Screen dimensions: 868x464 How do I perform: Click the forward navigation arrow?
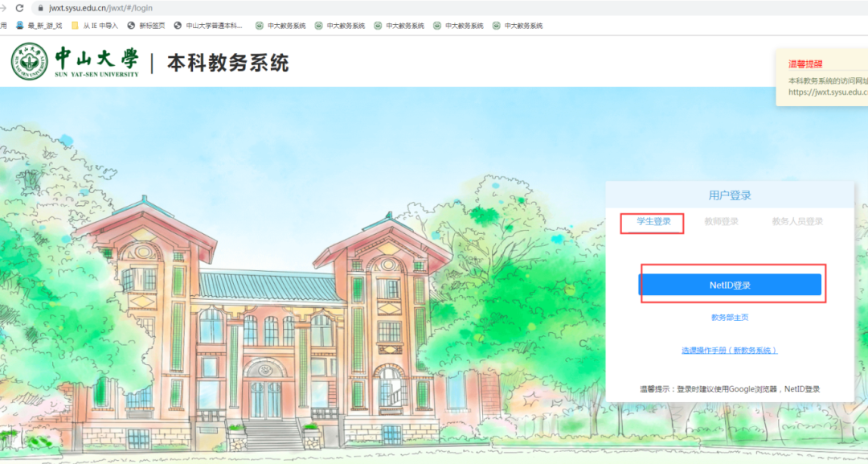pos(2,8)
